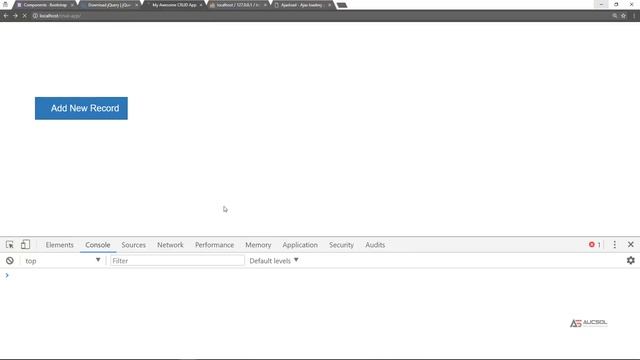The height and width of the screenshot is (360, 640).
Task: Clear the console with the ban icon
Action: [x=10, y=260]
